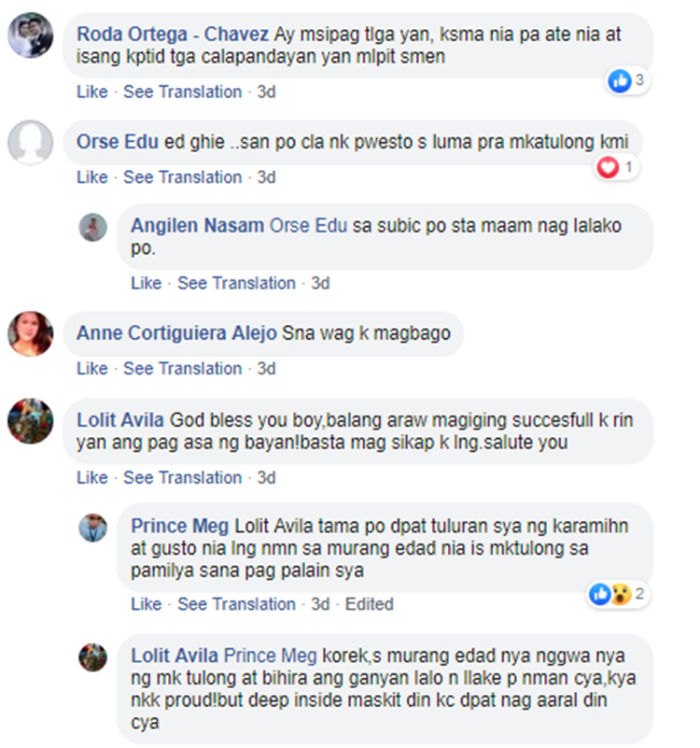Open Lolit Avila's avatar on the God bless comment

[x=31, y=421]
